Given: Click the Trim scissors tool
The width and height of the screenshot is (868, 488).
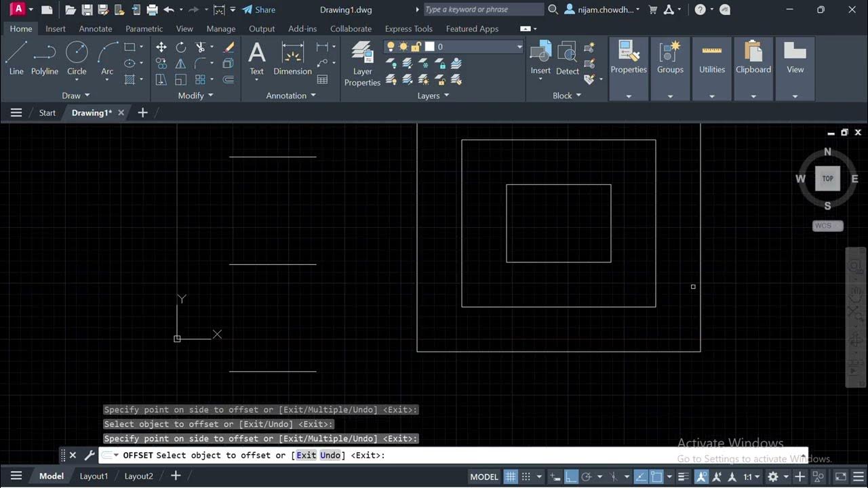Looking at the screenshot, I should 201,47.
